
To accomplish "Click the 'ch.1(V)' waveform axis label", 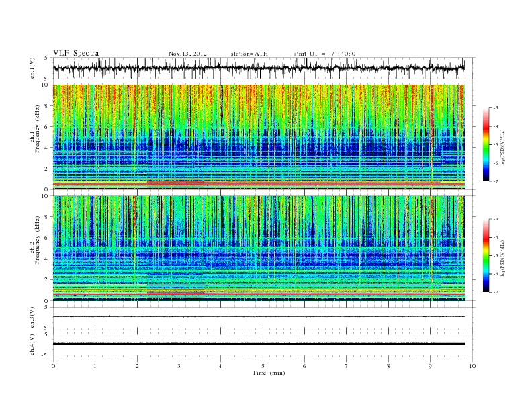I will (32, 68).
